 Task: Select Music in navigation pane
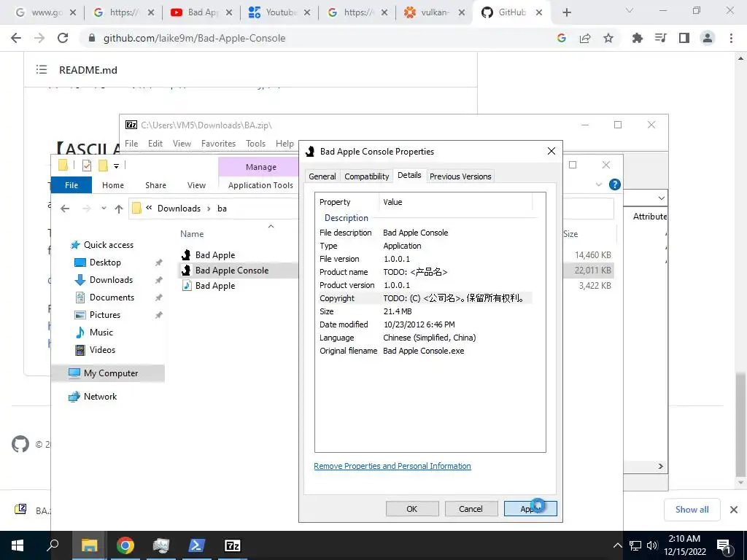click(x=101, y=332)
